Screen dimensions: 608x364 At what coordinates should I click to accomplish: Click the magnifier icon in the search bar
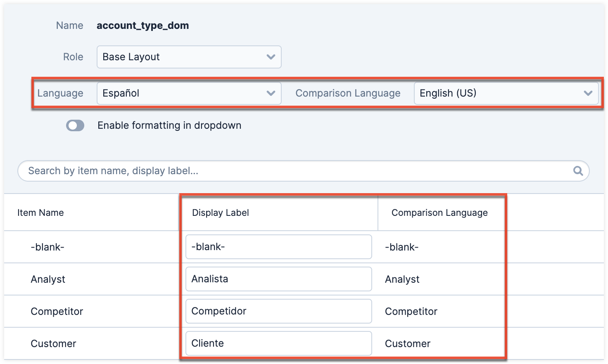(578, 171)
